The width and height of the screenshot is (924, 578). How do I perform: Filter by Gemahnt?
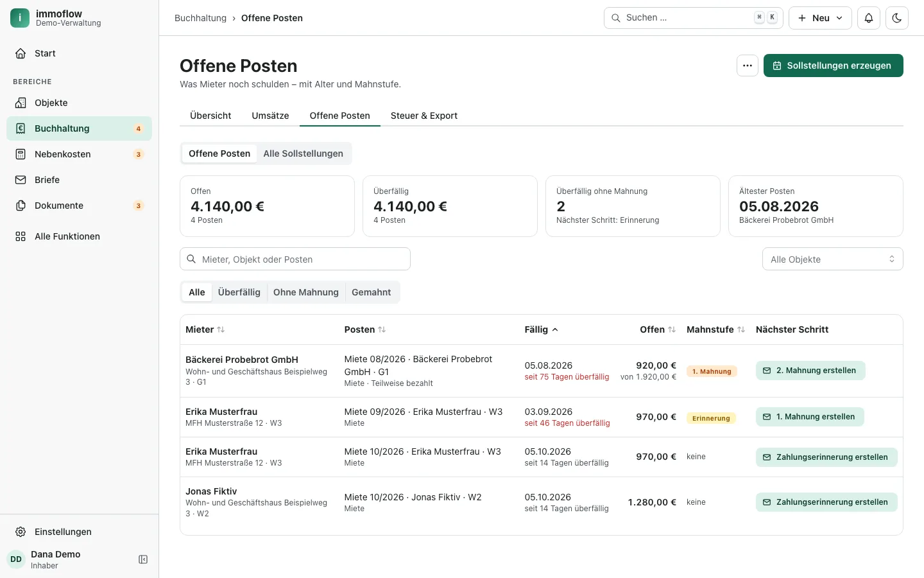pyautogui.click(x=372, y=292)
